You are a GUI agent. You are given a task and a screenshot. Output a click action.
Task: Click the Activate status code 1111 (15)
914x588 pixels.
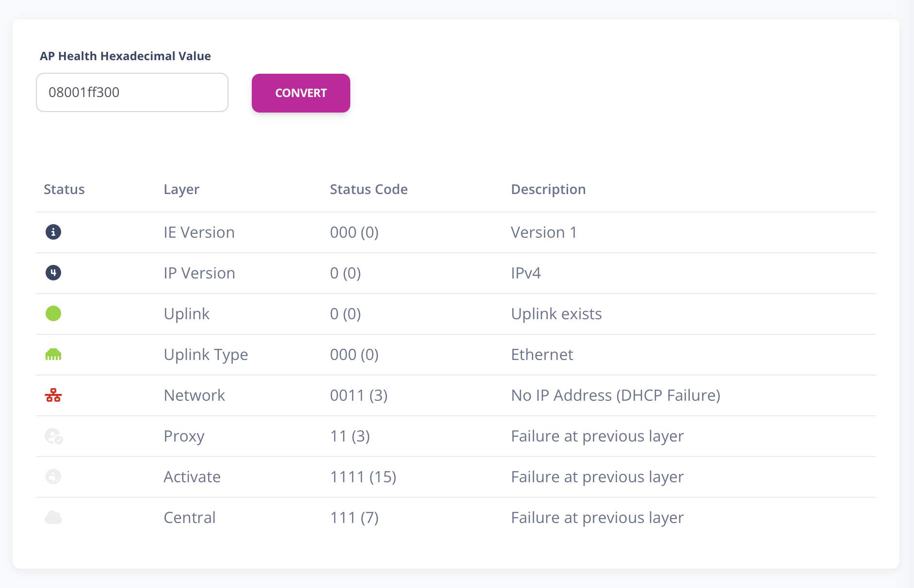point(363,477)
